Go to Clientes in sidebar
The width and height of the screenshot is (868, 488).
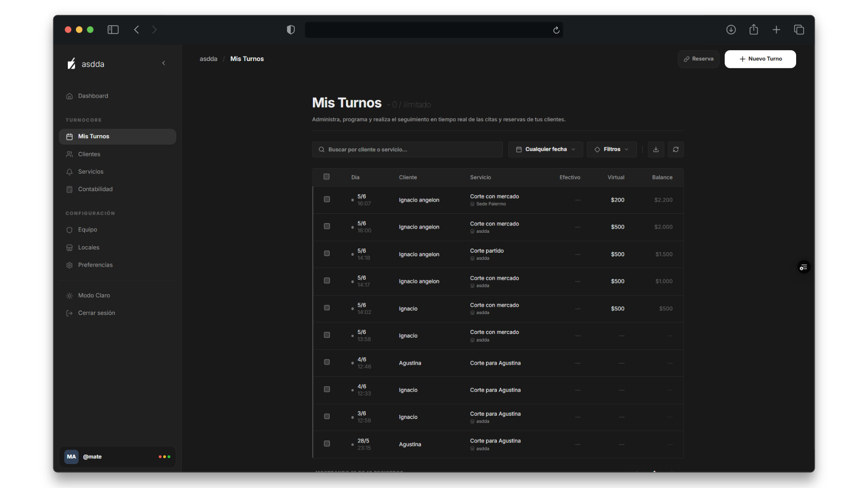(x=118, y=154)
